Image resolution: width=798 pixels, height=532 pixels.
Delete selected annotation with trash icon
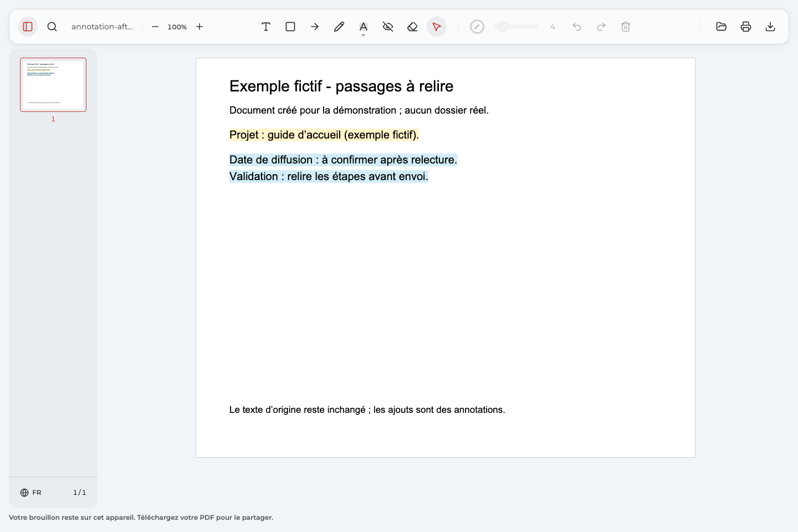(626, 27)
